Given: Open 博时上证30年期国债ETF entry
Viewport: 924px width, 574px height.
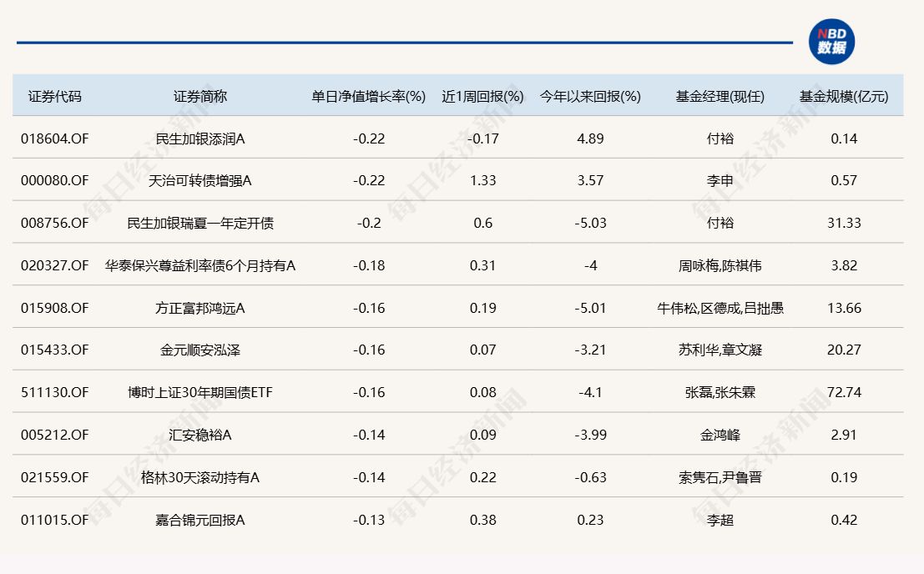Looking at the screenshot, I should (200, 392).
